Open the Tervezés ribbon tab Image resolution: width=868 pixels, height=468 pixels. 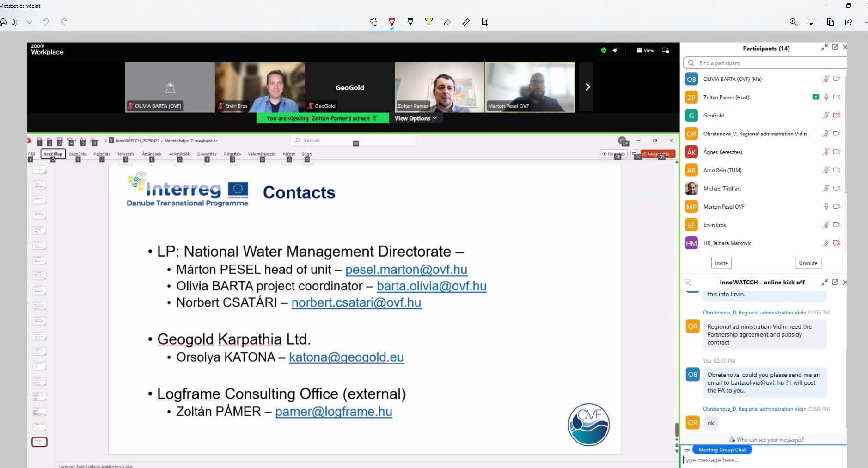125,154
